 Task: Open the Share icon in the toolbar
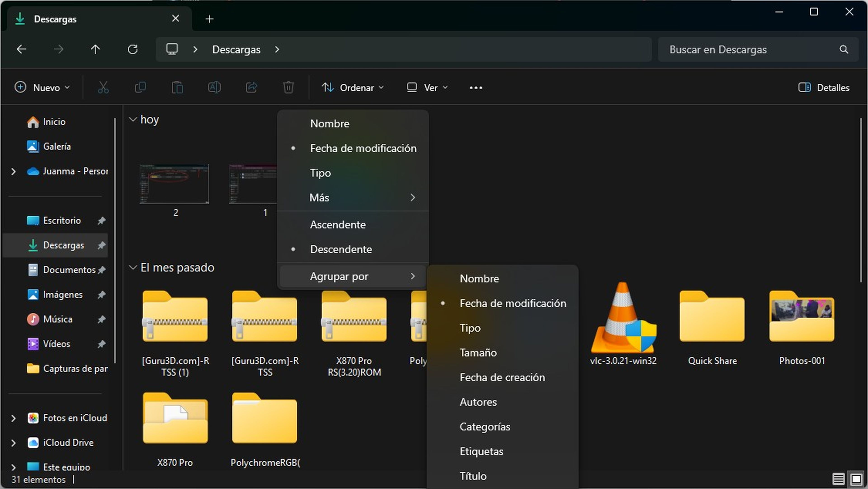(251, 87)
